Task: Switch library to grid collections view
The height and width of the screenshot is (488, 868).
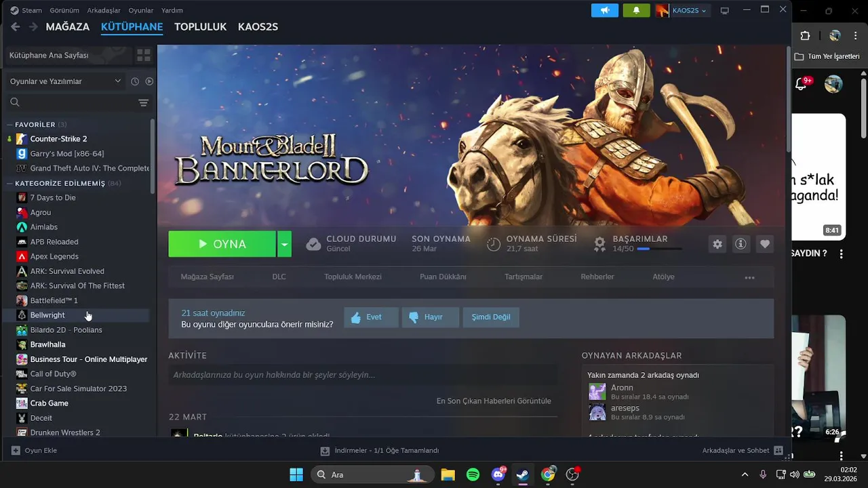Action: (144, 55)
